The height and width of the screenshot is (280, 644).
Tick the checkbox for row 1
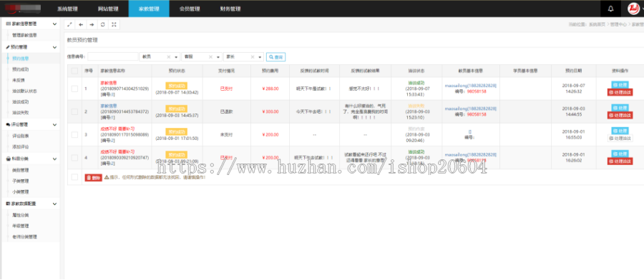[x=74, y=89]
